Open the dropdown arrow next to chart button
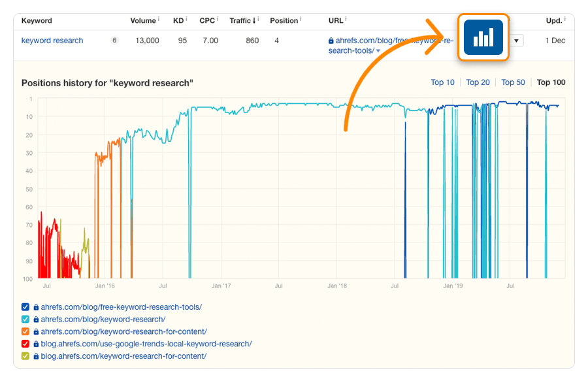The image size is (588, 381). (516, 41)
